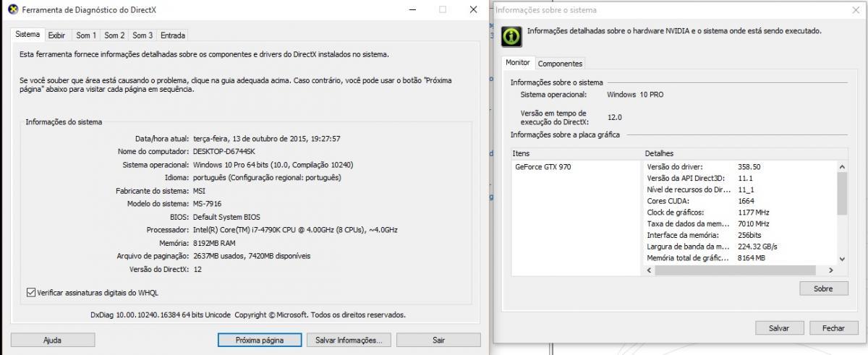Click the Fechar button

pos(833,328)
